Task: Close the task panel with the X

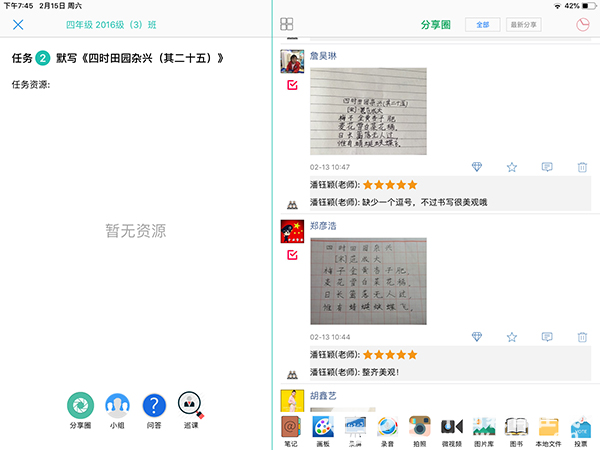Action: [x=18, y=24]
